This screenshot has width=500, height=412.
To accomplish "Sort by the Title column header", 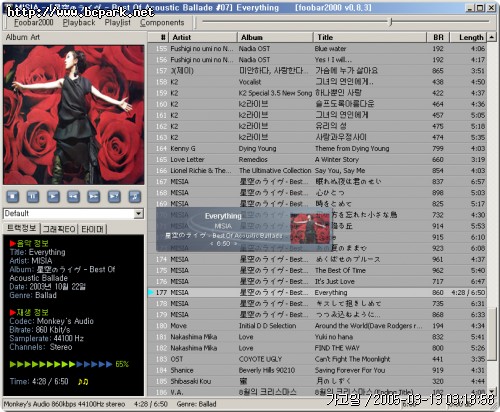I will click(370, 37).
